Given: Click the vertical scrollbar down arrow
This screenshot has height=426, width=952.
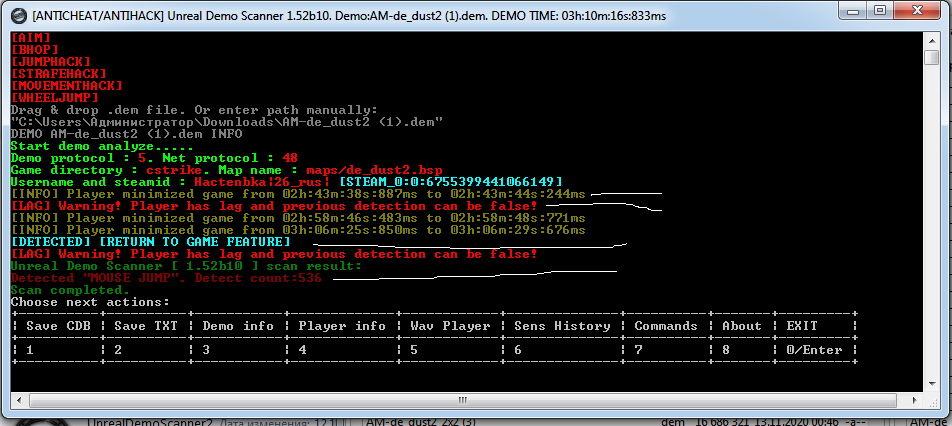Looking at the screenshot, I should point(932,384).
